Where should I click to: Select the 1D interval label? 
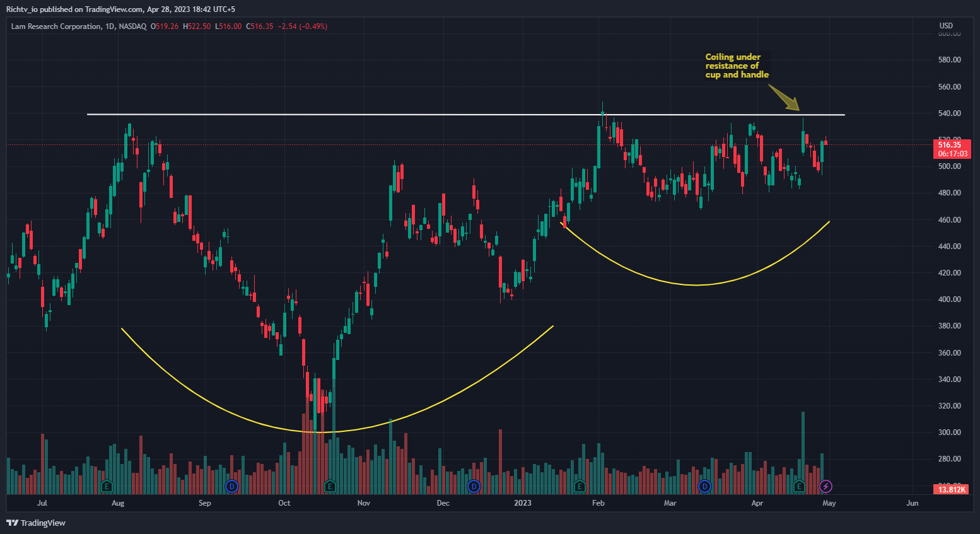click(110, 26)
